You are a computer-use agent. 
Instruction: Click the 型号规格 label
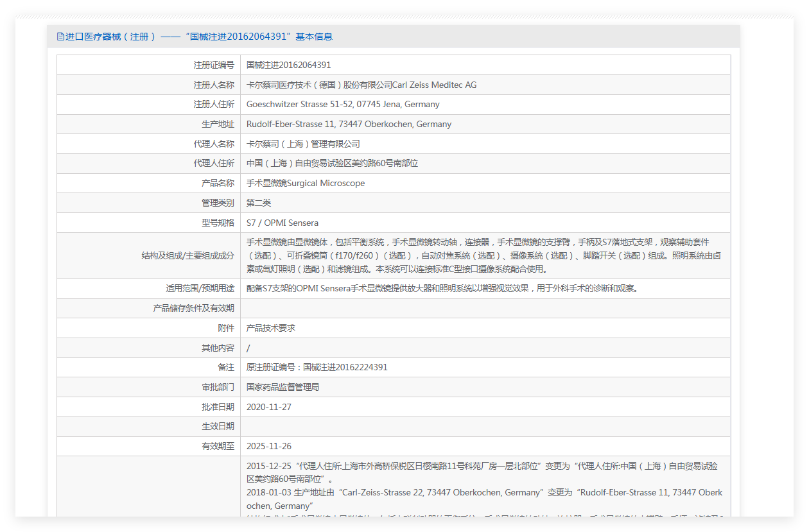click(218, 223)
